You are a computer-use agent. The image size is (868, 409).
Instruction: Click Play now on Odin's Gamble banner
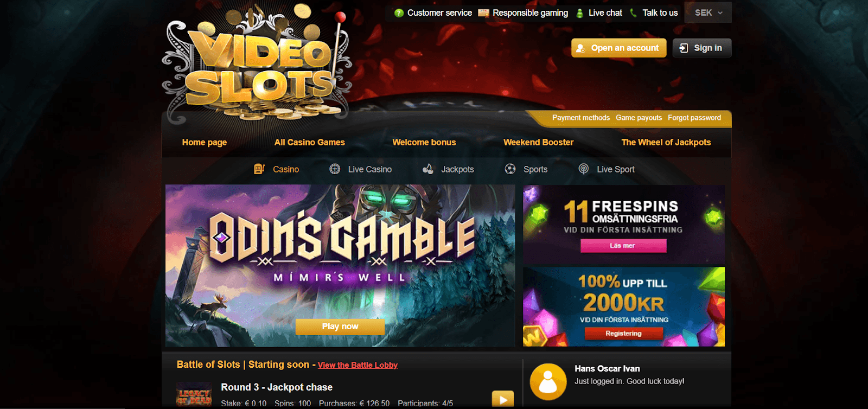(x=340, y=327)
